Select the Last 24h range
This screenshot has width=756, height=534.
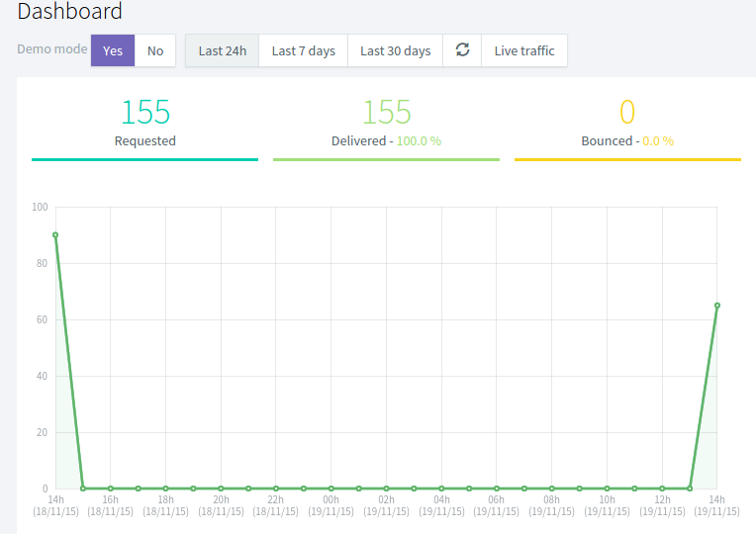click(x=223, y=50)
